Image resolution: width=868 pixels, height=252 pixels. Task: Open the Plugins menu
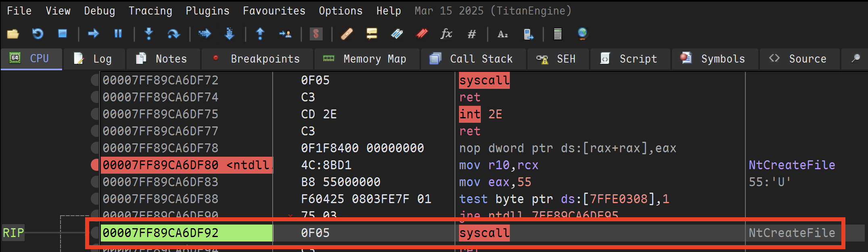[x=208, y=11]
